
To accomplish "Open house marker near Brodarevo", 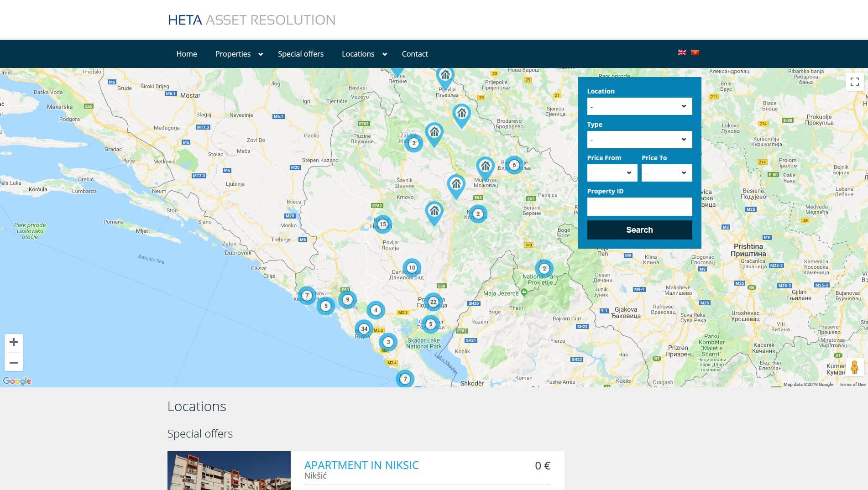I will 461,115.
